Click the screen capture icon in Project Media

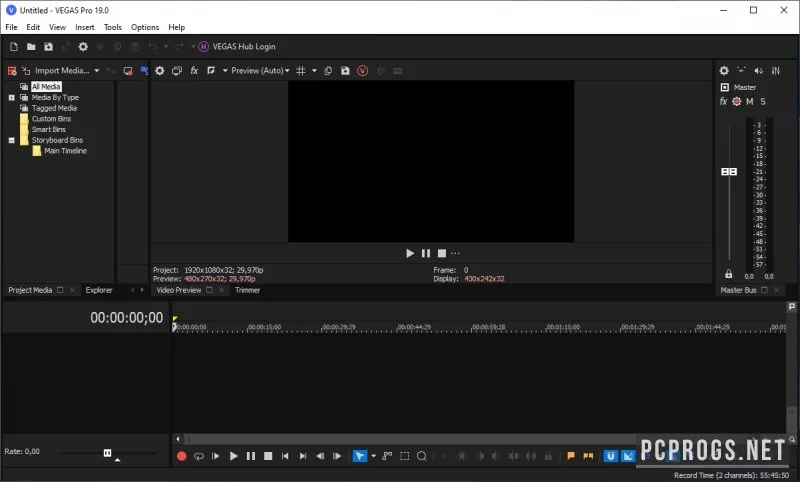pos(128,71)
